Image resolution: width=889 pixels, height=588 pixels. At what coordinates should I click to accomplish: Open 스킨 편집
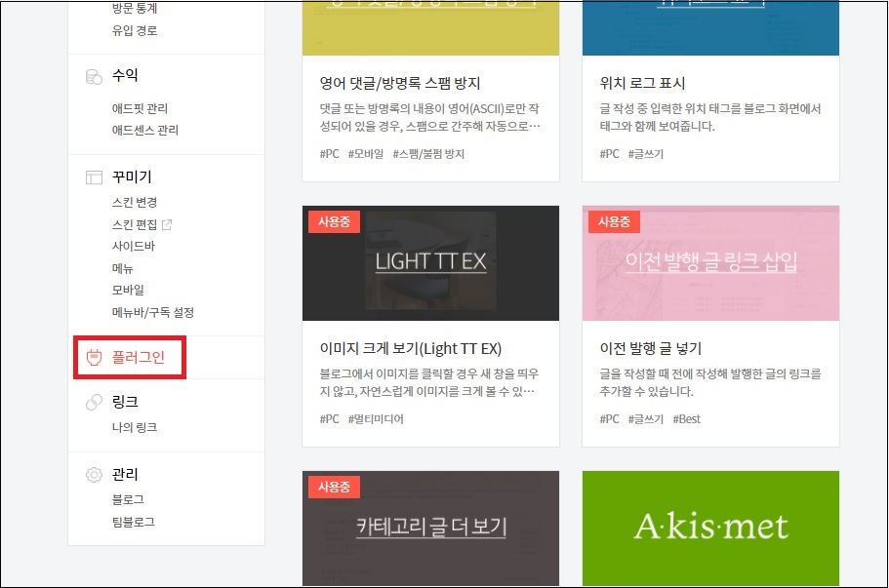point(135,225)
